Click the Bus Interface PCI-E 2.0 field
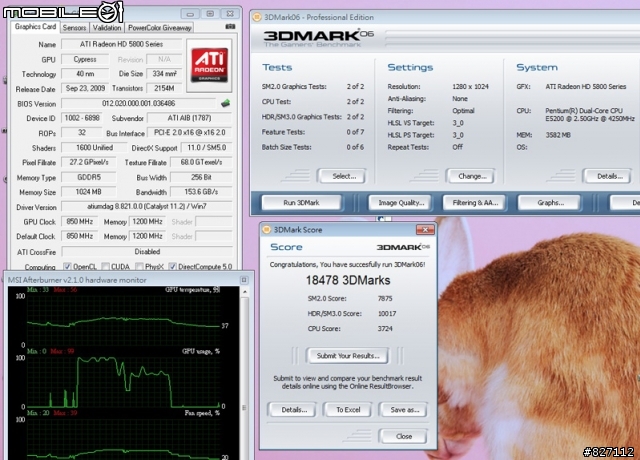This screenshot has height=460, width=640. pyautogui.click(x=189, y=133)
